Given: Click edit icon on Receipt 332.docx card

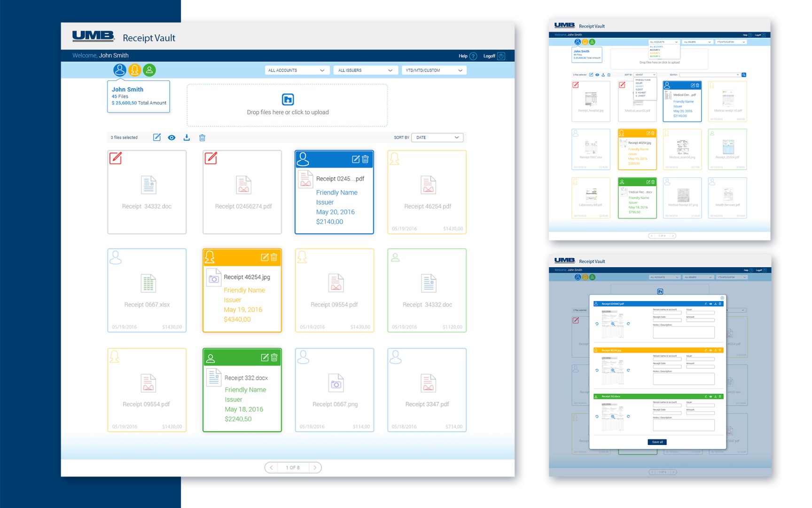Looking at the screenshot, I should 264,357.
